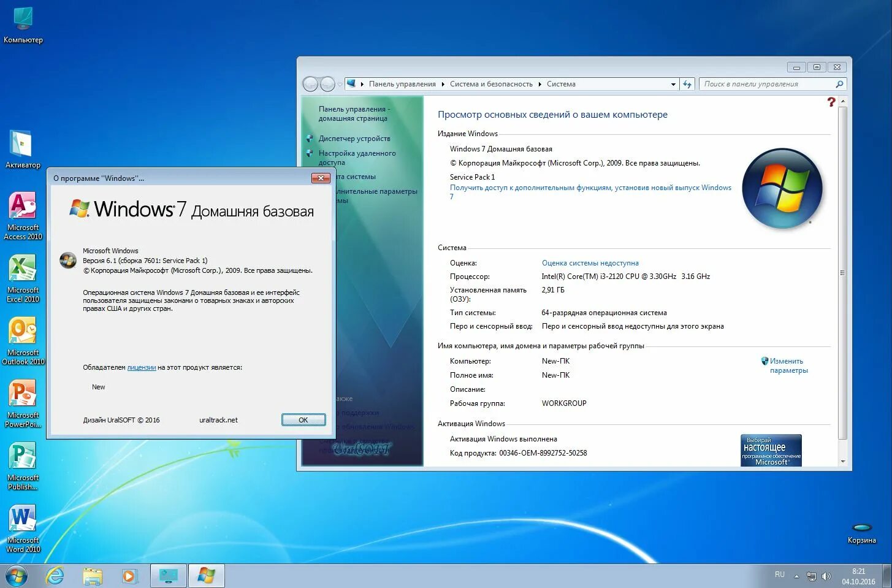
Task: Launch Microsoft PowerPoint desktop icon
Action: [x=23, y=403]
